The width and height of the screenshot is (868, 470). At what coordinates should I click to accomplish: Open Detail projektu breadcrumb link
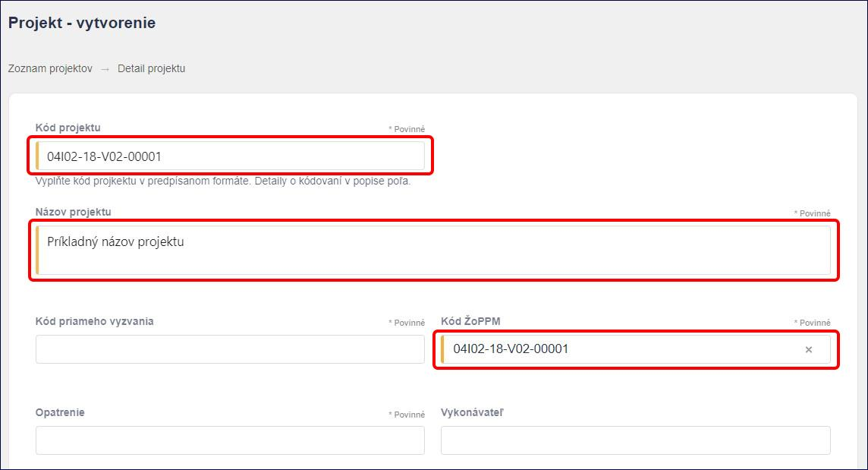pos(151,69)
